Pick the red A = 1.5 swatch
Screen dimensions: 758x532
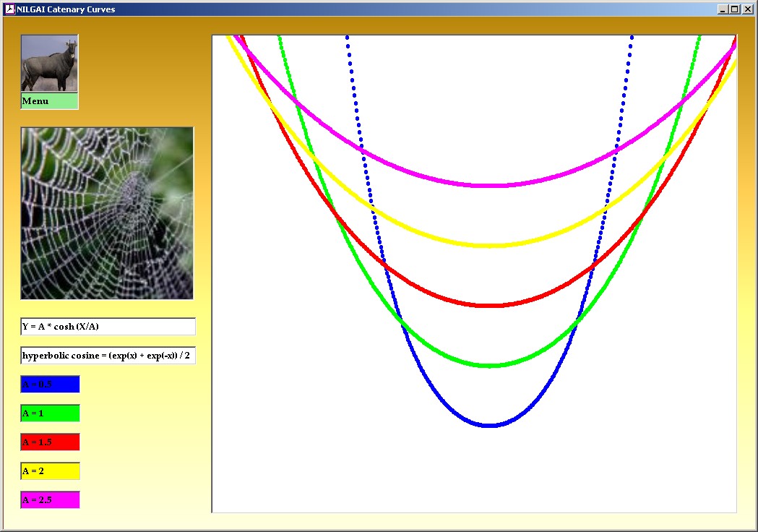(50, 442)
